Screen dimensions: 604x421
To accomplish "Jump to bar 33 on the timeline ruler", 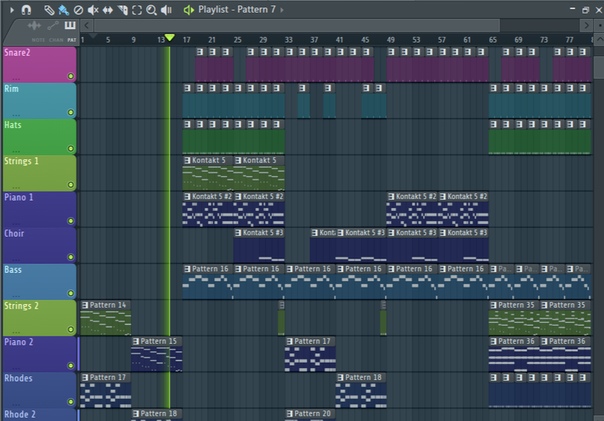I will click(289, 40).
